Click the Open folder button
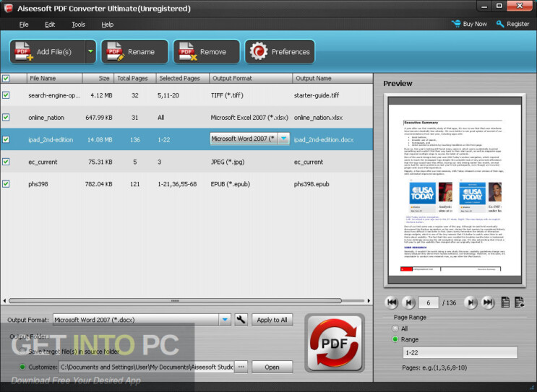The width and height of the screenshot is (537, 392). click(272, 367)
